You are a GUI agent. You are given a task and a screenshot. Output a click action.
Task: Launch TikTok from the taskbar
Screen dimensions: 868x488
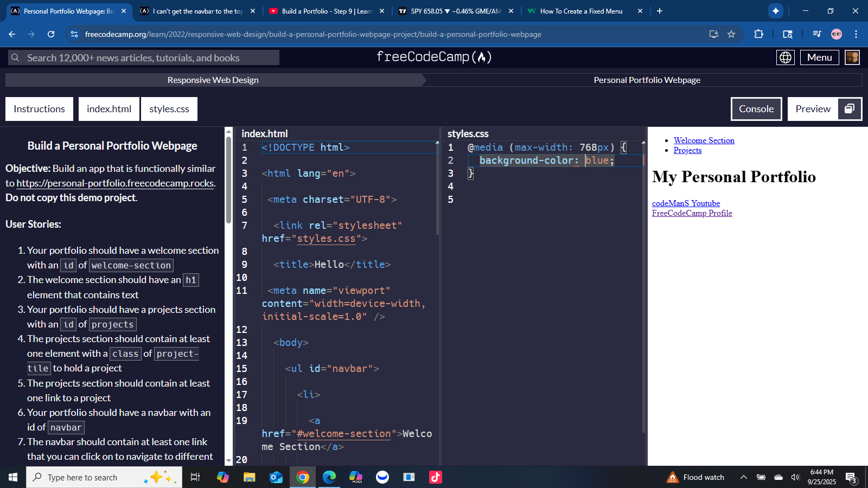(x=435, y=477)
